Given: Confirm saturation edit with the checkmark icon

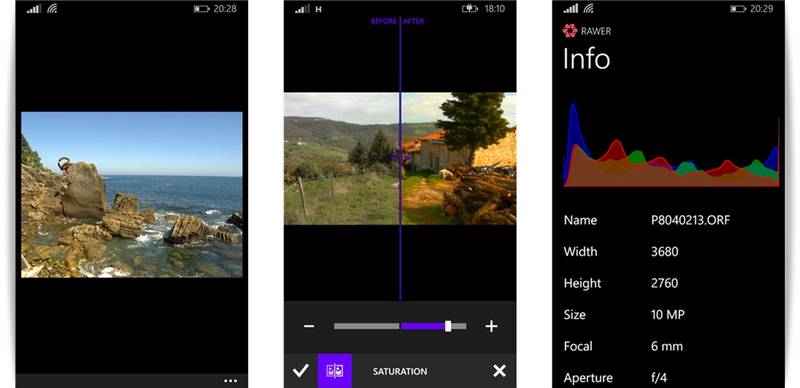Looking at the screenshot, I should click(301, 371).
